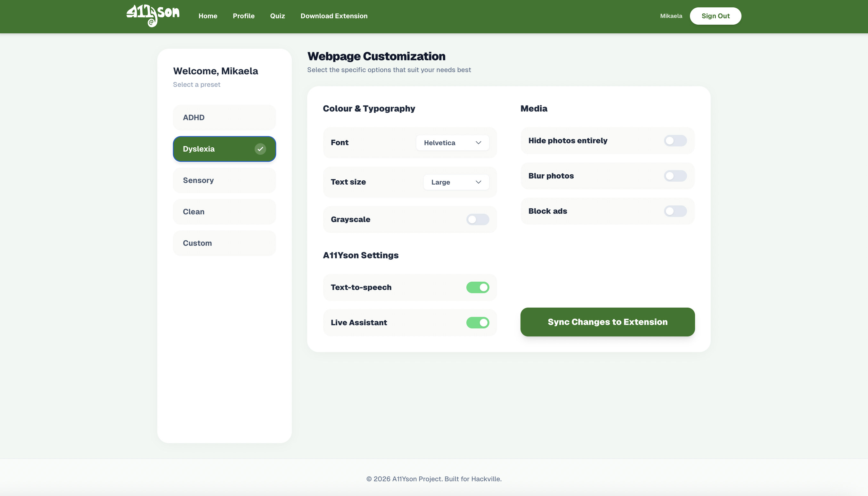Click the Dyslexia preset checkmark icon
This screenshot has height=496, width=868.
[x=260, y=149]
